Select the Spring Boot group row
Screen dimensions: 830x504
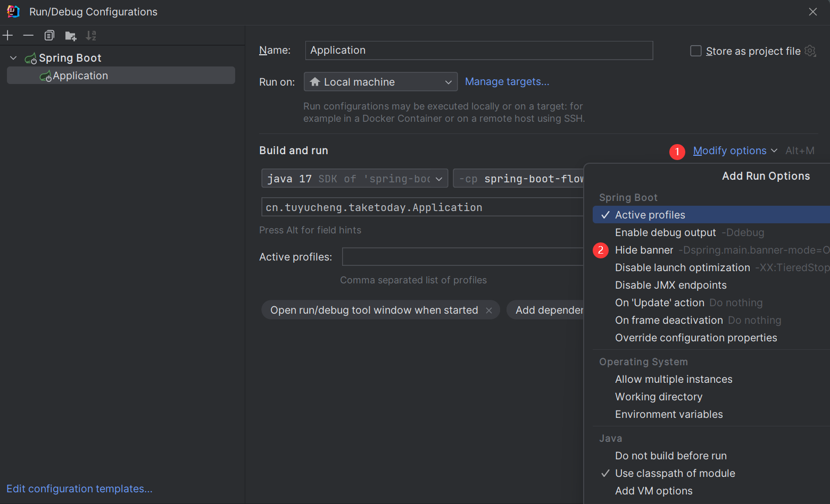[121, 58]
